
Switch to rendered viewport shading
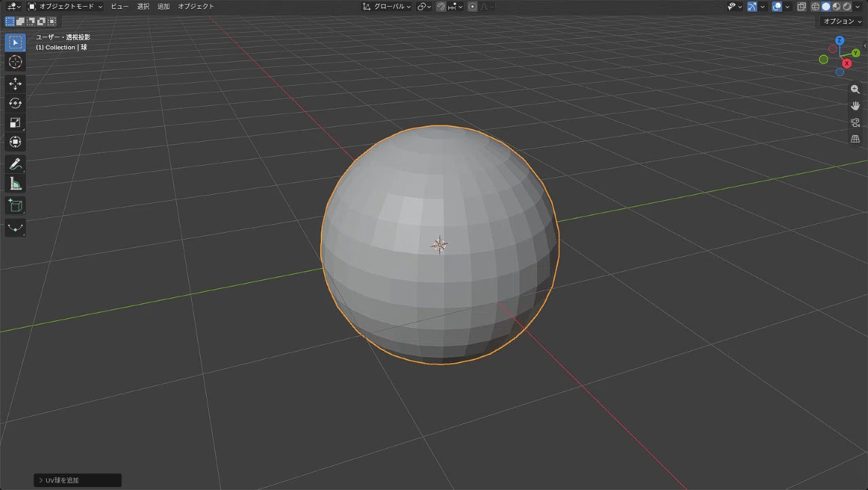846,6
